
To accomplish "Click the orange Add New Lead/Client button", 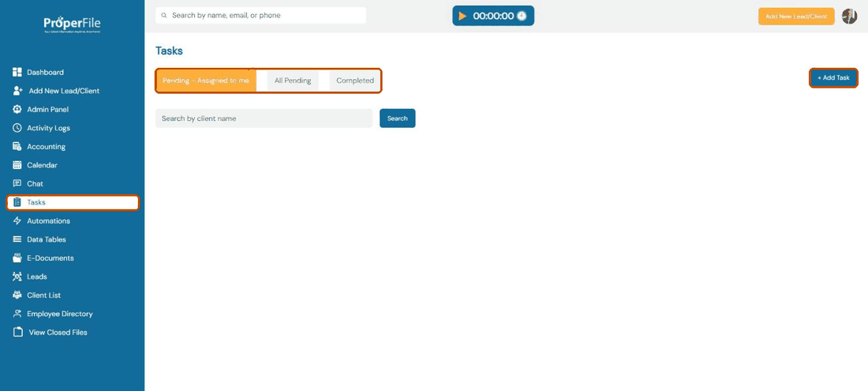I will (796, 16).
